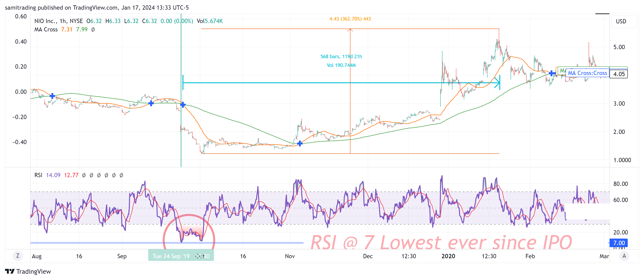The width and height of the screenshot is (644, 280).
Task: Click the 568 bars, 119d 21h label
Action: [x=341, y=56]
